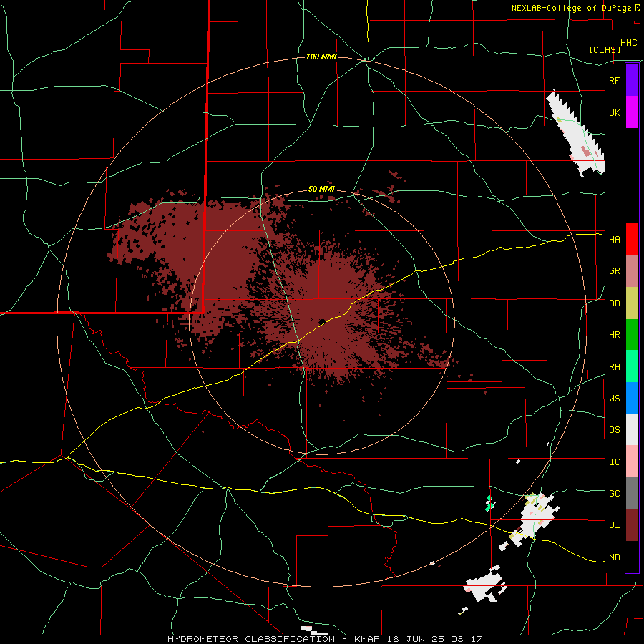The height and width of the screenshot is (644, 644).
Task: Click the HHC product label
Action: 629,43
